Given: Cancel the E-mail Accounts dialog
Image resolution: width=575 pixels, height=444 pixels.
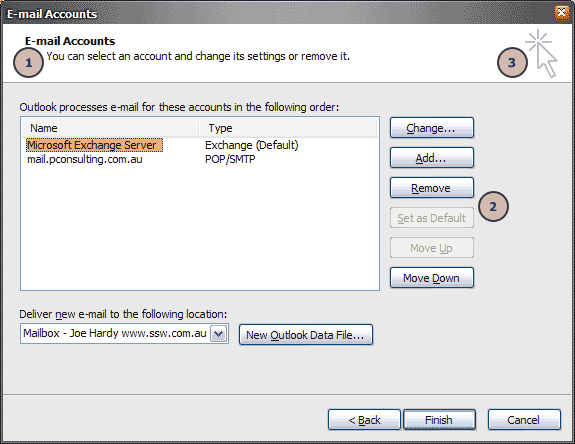Looking at the screenshot, I should coord(524,420).
